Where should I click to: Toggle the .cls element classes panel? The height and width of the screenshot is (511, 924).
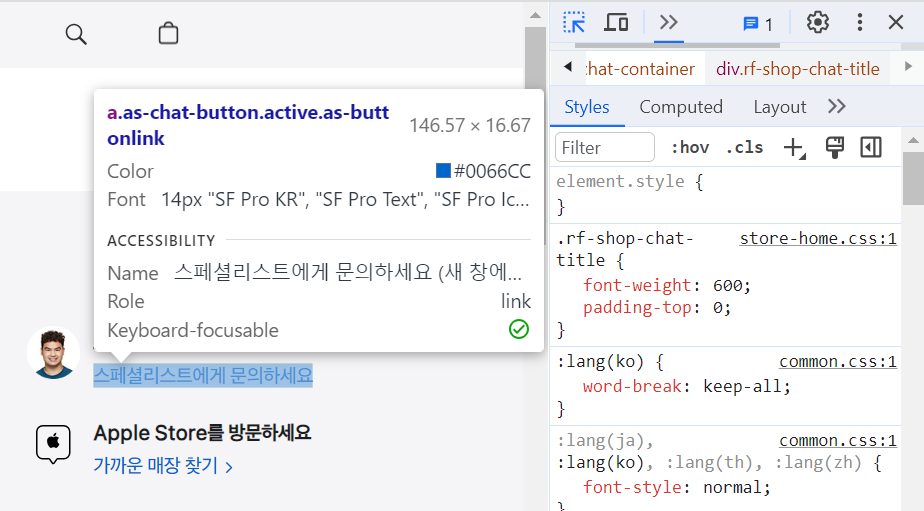pyautogui.click(x=744, y=147)
